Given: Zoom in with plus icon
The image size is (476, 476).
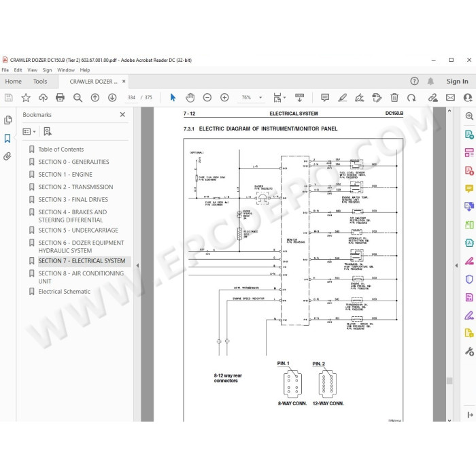Looking at the screenshot, I should (x=224, y=97).
